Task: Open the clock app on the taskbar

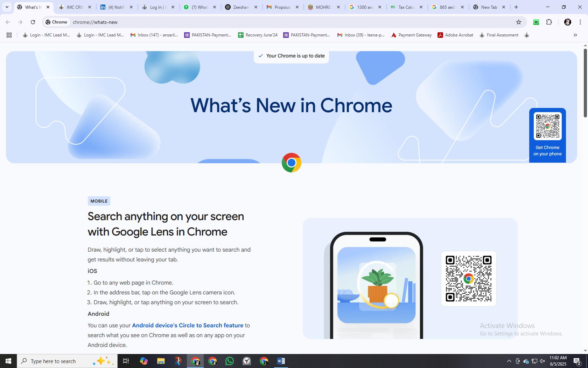Action: tap(247, 361)
